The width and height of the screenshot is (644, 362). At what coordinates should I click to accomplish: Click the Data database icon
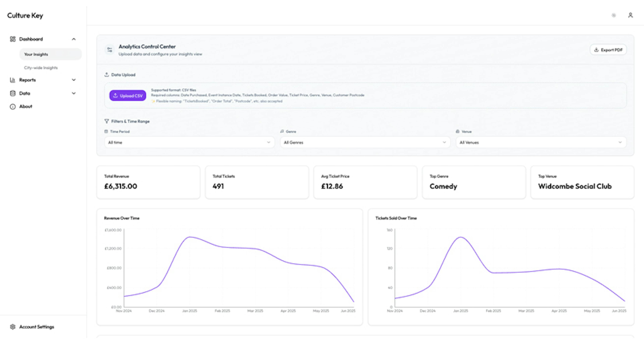[x=13, y=93]
